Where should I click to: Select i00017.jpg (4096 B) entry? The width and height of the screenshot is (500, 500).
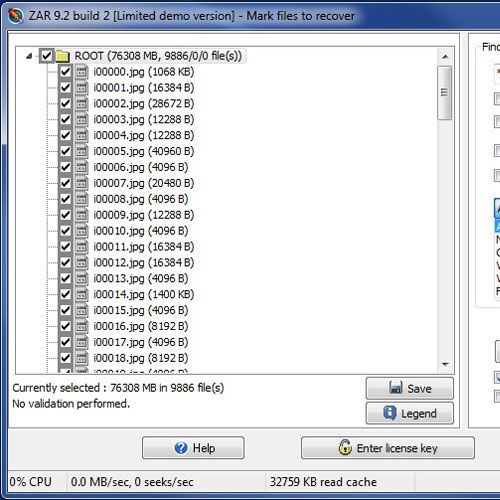(x=141, y=342)
